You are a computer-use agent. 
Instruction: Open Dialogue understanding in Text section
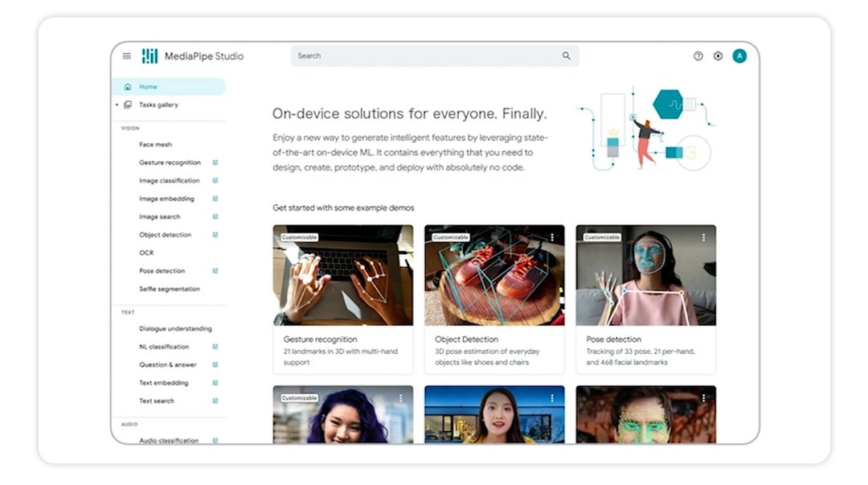click(175, 329)
